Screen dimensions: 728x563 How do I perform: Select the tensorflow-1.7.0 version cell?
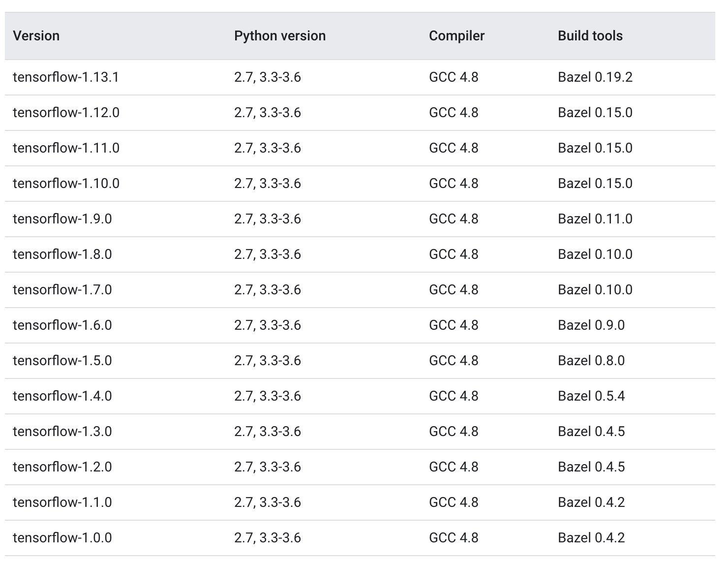pos(62,290)
